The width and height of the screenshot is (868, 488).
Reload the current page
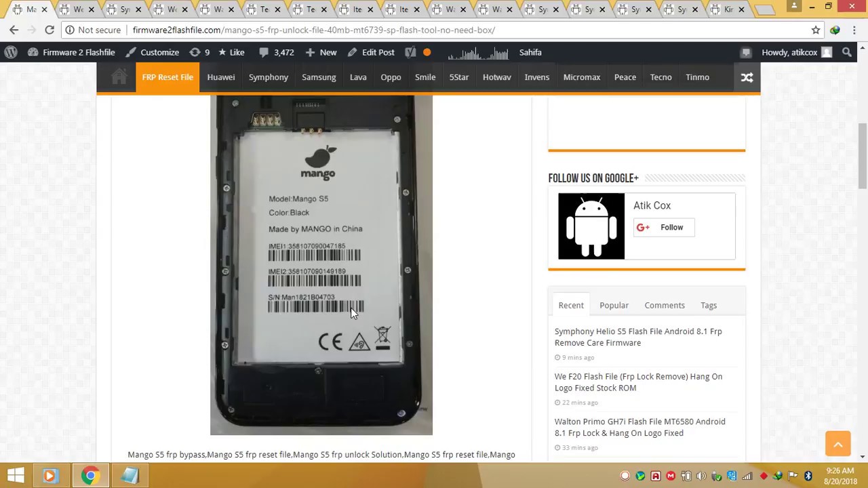[x=50, y=30]
